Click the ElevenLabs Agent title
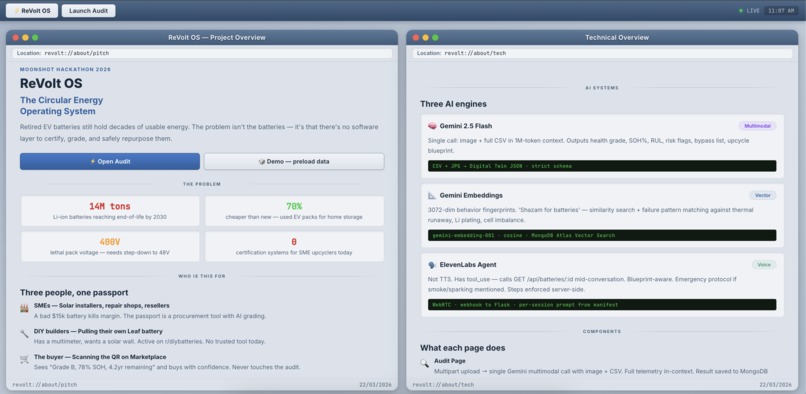Screen dimensions: 806x394 point(468,265)
